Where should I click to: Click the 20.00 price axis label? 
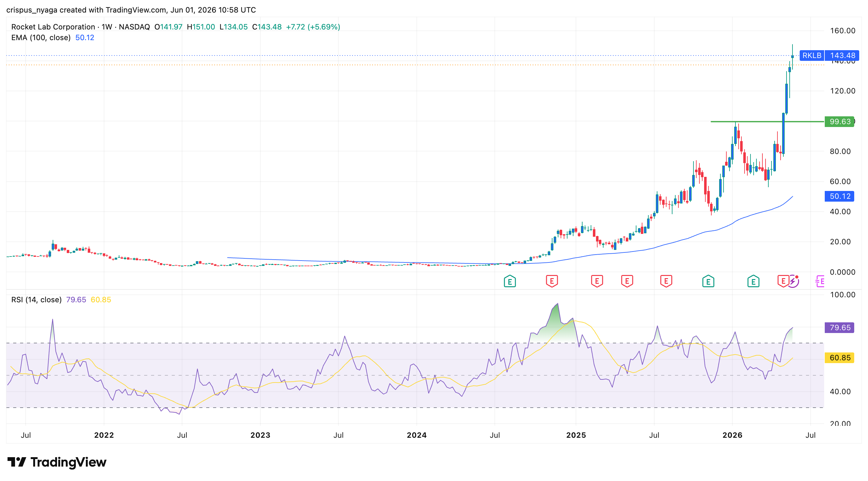pyautogui.click(x=840, y=242)
